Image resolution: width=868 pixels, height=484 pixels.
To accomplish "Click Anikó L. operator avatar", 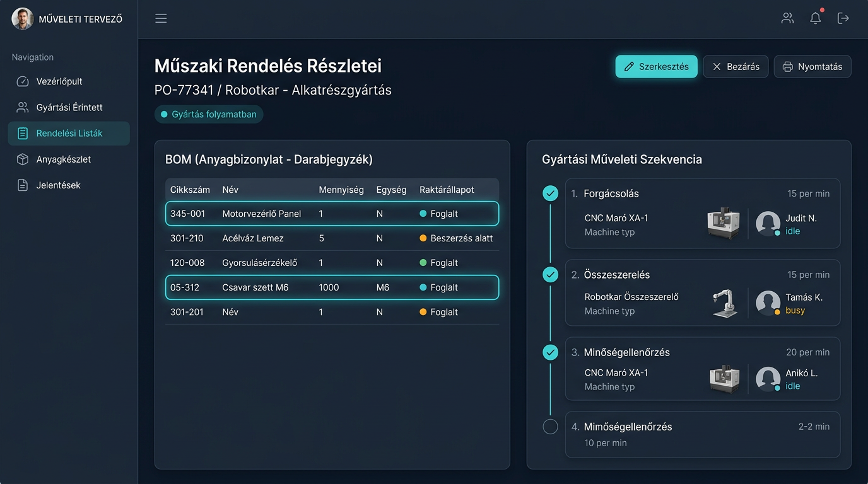I will click(x=768, y=379).
